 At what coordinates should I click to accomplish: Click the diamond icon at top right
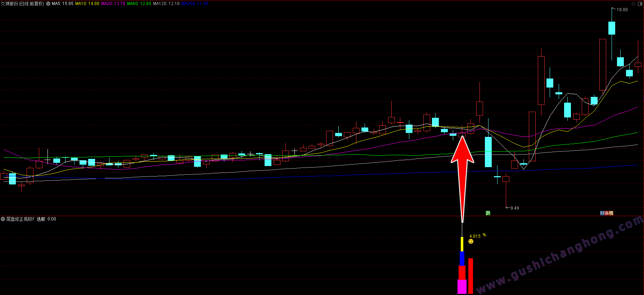click(x=634, y=4)
